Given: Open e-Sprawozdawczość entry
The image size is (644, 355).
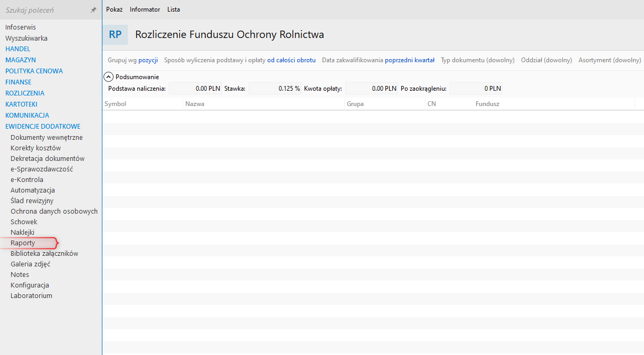Looking at the screenshot, I should pos(42,169).
